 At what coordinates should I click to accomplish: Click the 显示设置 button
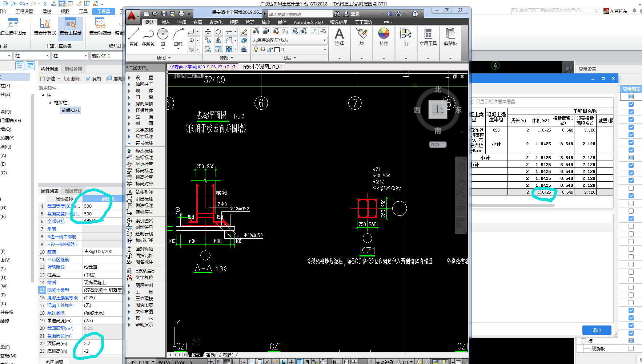(x=587, y=69)
